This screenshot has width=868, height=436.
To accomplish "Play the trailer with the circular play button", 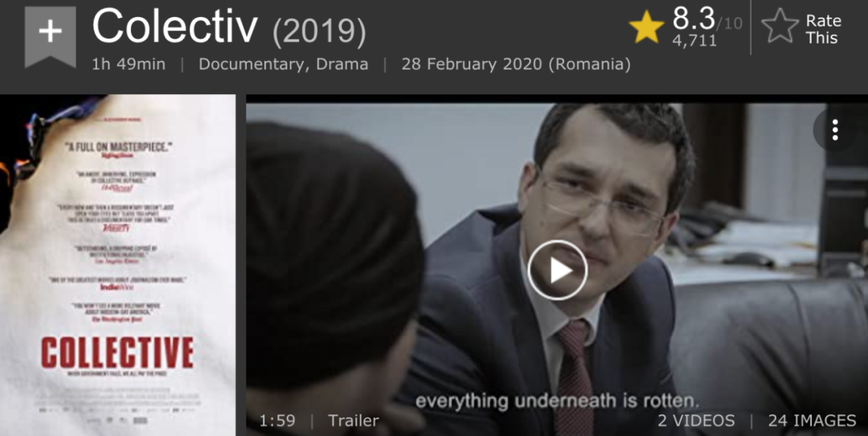I will point(557,270).
